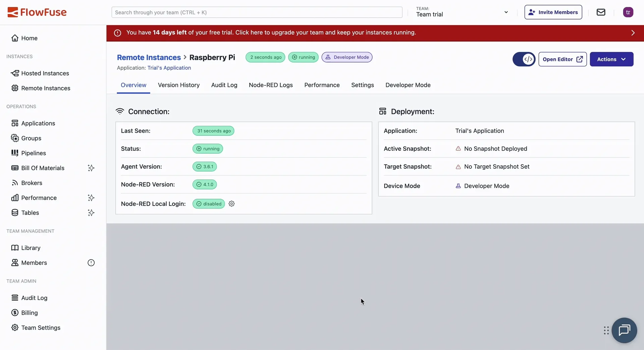Toggle the Developer Mode switch
This screenshot has height=350, width=644.
point(524,59)
